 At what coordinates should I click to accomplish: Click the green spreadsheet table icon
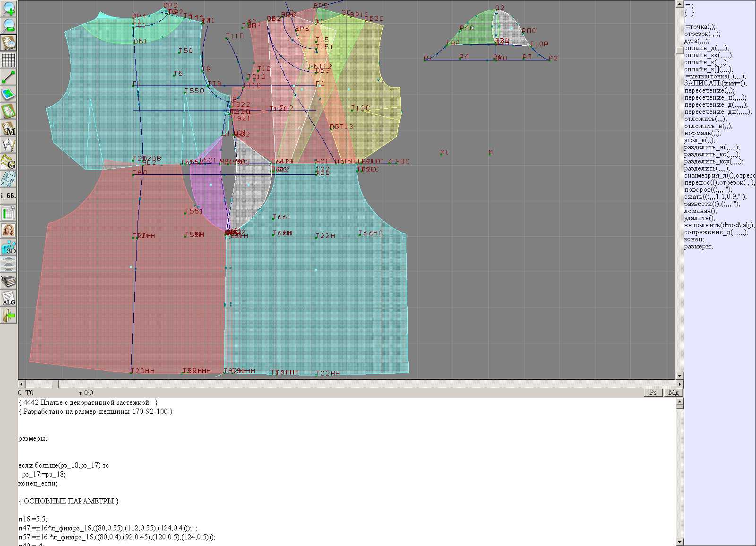click(9, 213)
